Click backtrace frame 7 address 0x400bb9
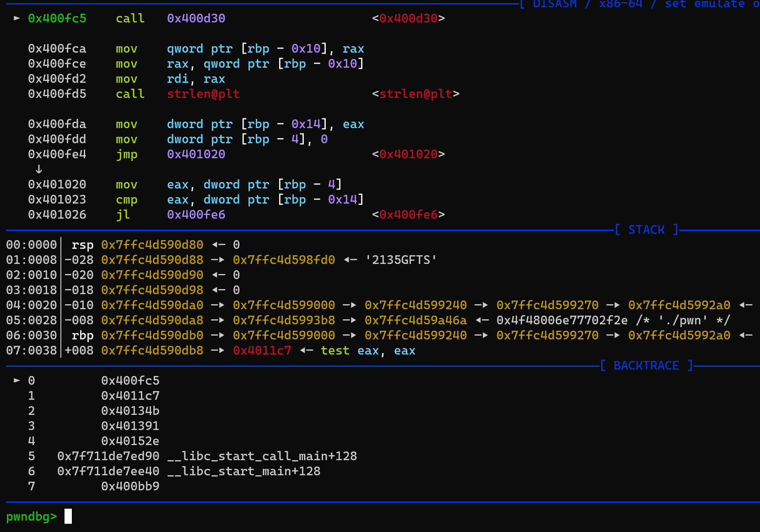 pyautogui.click(x=130, y=486)
